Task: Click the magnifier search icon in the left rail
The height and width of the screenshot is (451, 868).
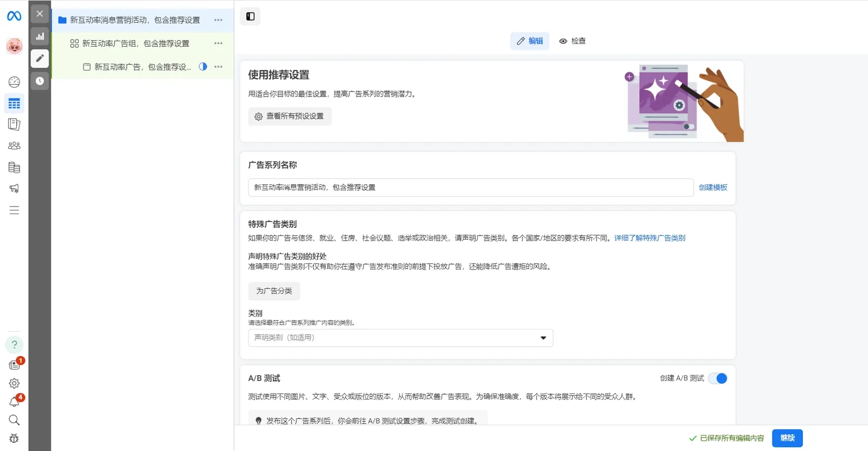Action: click(x=14, y=420)
